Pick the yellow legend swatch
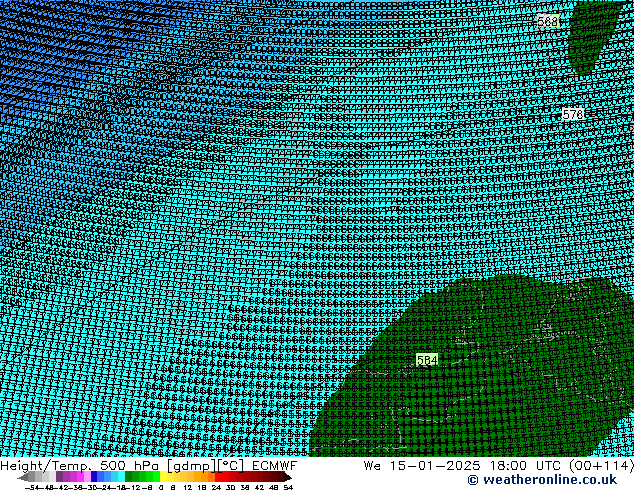 point(163,477)
